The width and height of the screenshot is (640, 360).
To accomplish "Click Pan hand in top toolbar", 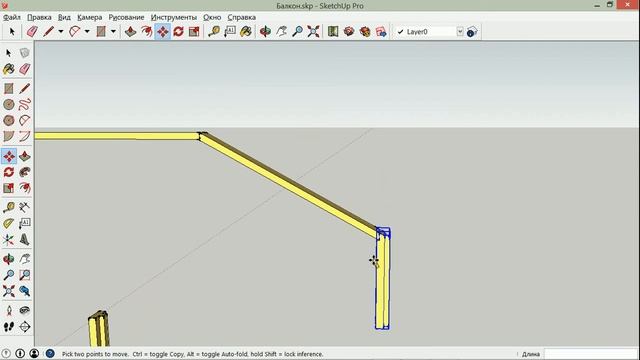I will (282, 31).
